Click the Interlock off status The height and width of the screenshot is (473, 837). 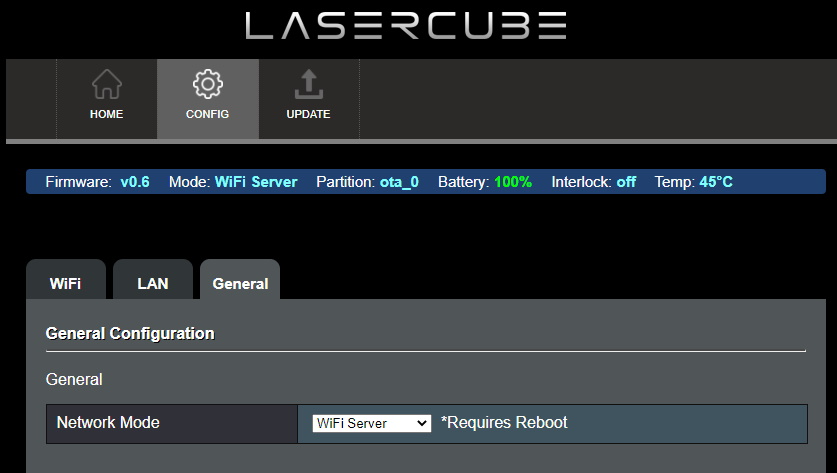pos(626,182)
